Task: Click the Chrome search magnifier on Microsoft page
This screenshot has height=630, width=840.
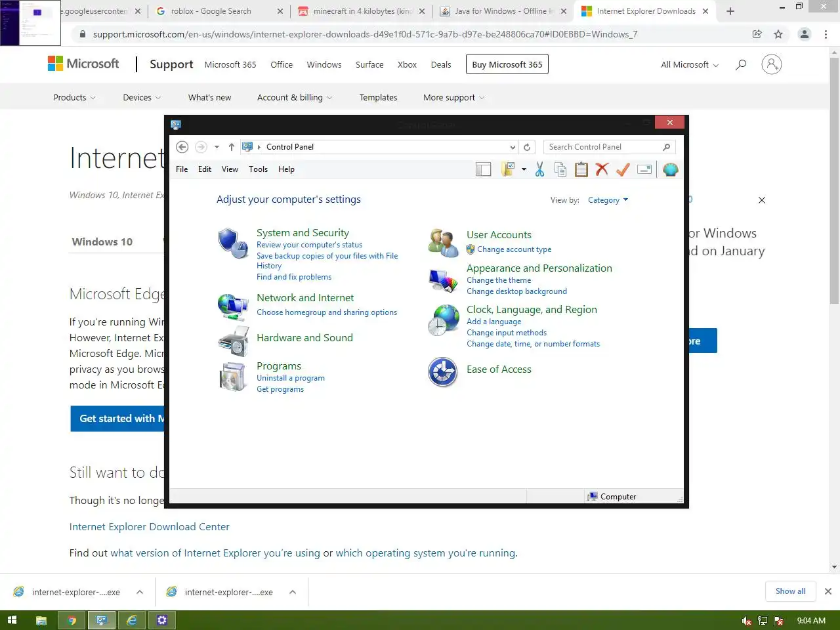Action: [x=741, y=64]
